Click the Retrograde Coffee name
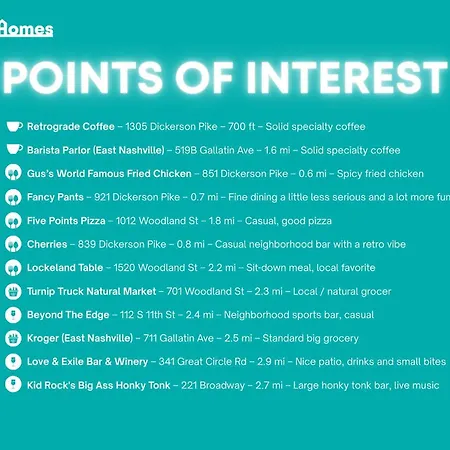 pyautogui.click(x=71, y=127)
